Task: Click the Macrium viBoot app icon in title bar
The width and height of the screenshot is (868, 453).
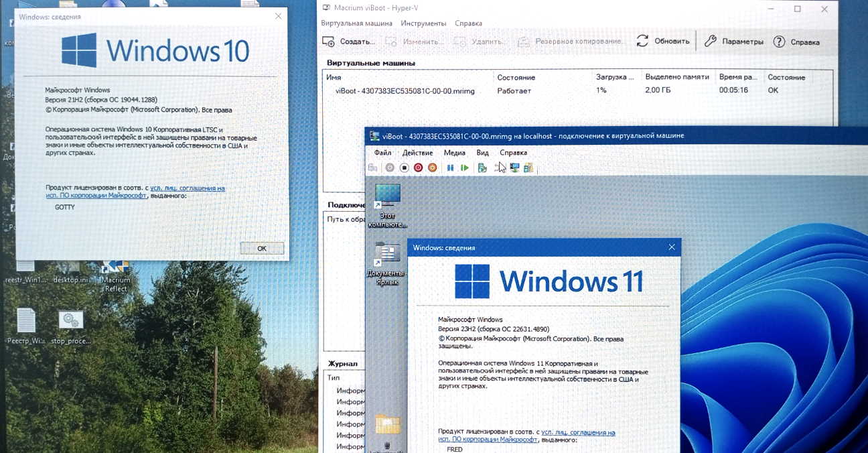Action: click(x=326, y=8)
